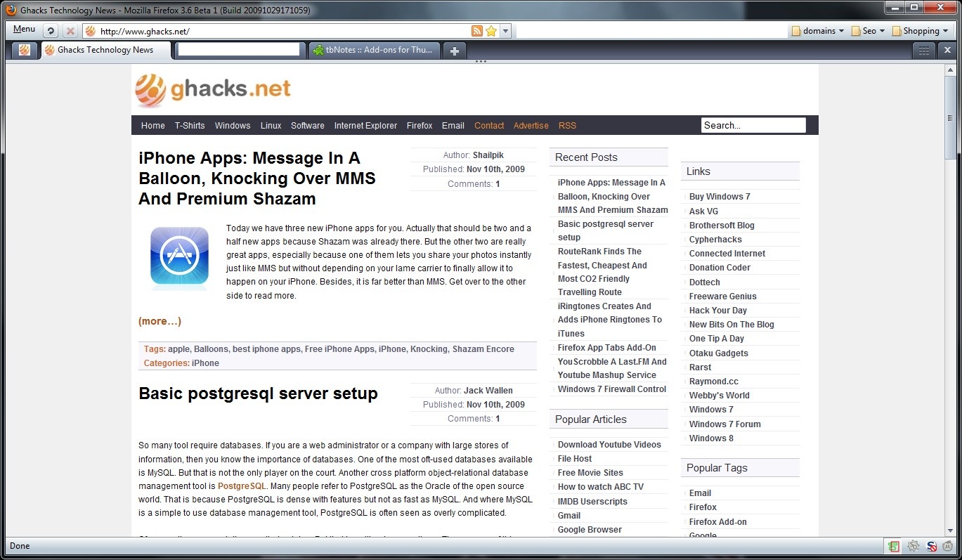Open author Shailpik link
The height and width of the screenshot is (560, 962).
(x=488, y=155)
